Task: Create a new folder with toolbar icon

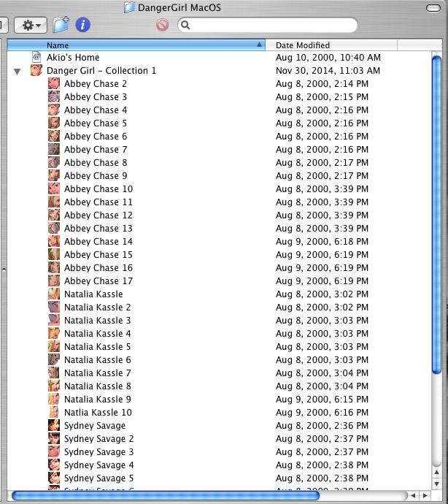Action: point(61,24)
